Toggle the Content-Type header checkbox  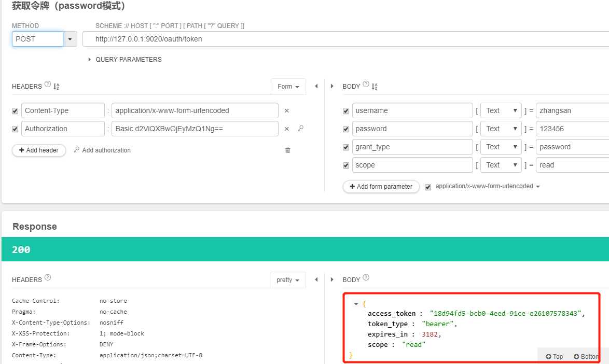click(15, 111)
